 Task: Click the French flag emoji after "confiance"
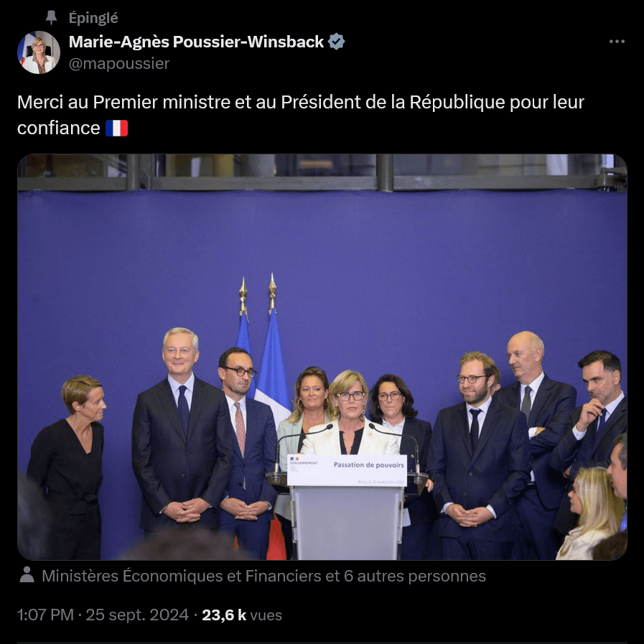point(116,128)
